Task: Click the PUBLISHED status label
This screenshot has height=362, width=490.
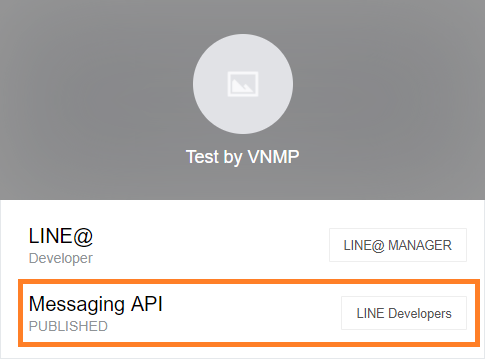Action: [68, 326]
